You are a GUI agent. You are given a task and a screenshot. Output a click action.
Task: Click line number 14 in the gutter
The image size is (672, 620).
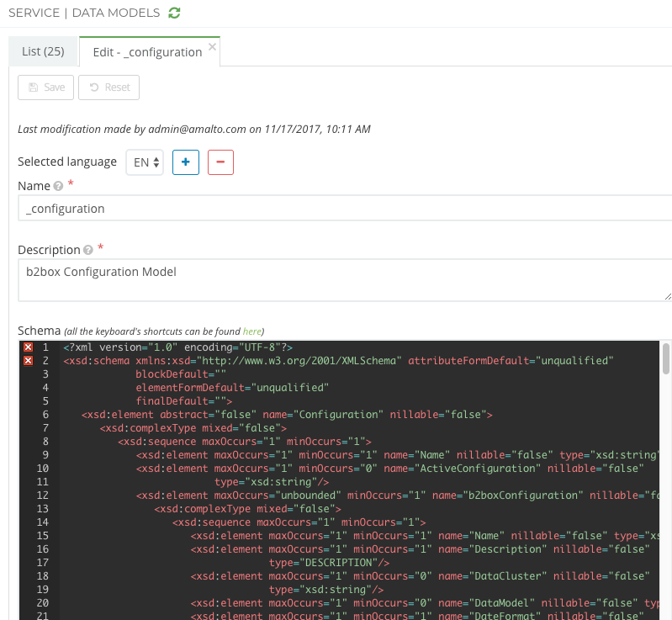pyautogui.click(x=42, y=522)
